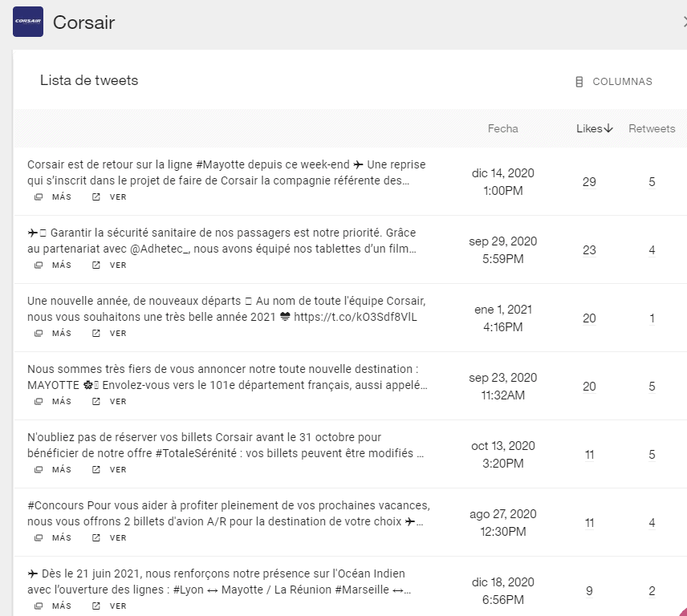
Task: Select tweet text 'Une nouvelle année, de nouveaux départs'
Action: click(x=134, y=301)
